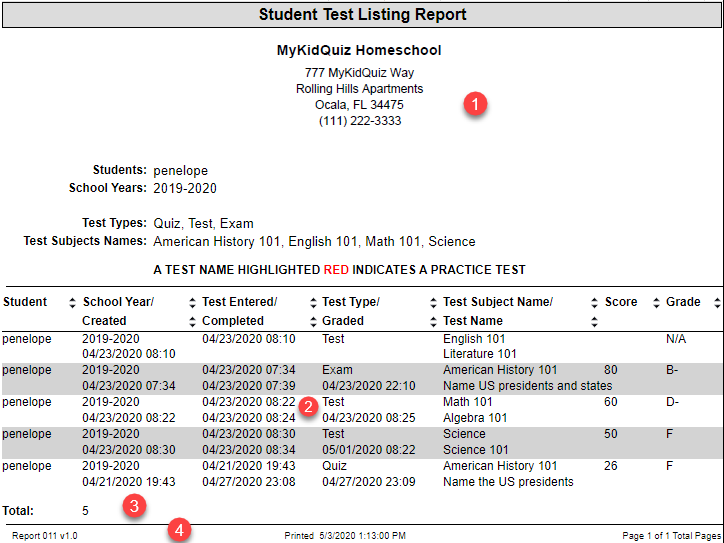
Task: Click the score value 60
Action: point(611,402)
